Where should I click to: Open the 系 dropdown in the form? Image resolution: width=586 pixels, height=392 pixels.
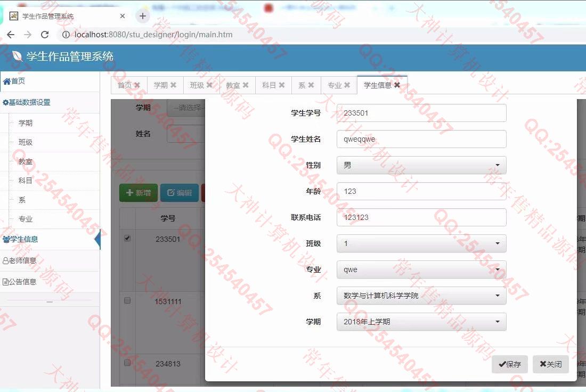coord(421,296)
